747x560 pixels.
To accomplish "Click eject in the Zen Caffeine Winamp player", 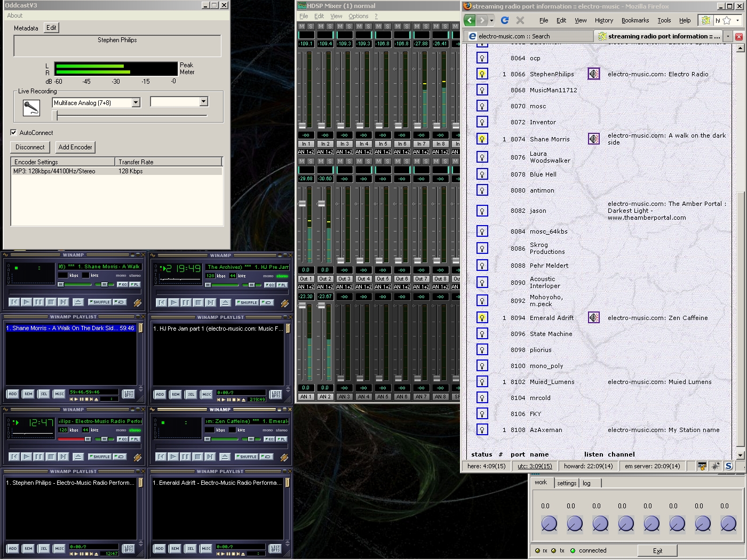I will pyautogui.click(x=225, y=457).
